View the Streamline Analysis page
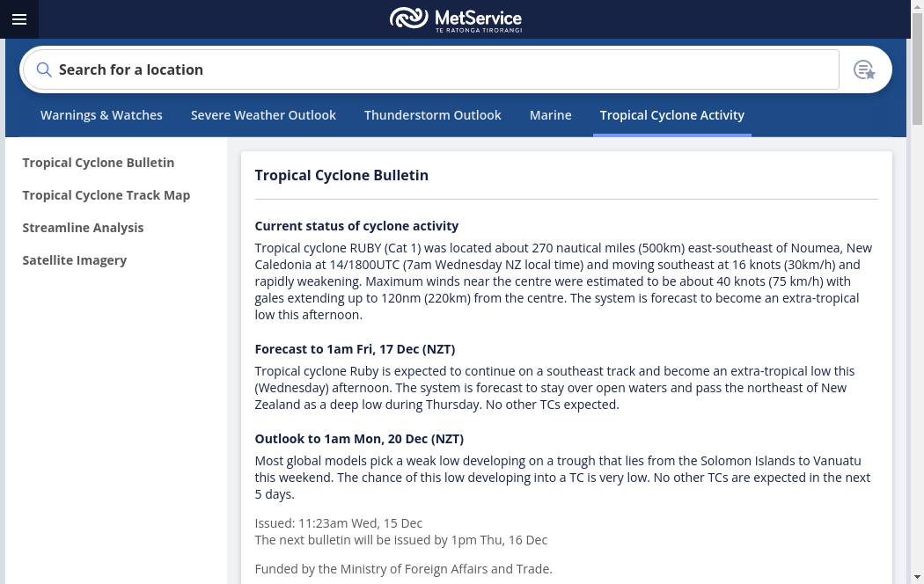The width and height of the screenshot is (924, 584). click(83, 228)
